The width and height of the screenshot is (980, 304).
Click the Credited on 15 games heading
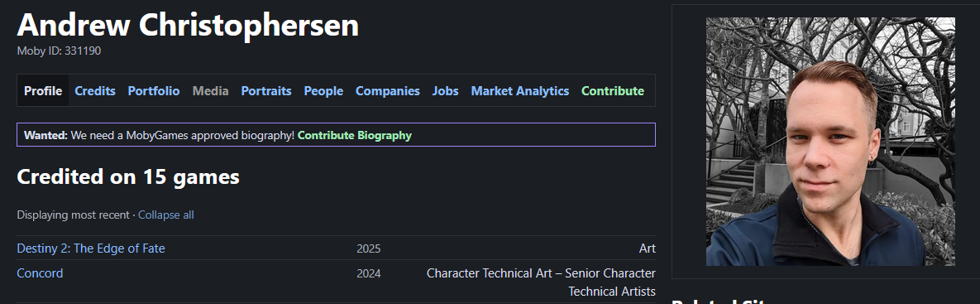pos(128,177)
